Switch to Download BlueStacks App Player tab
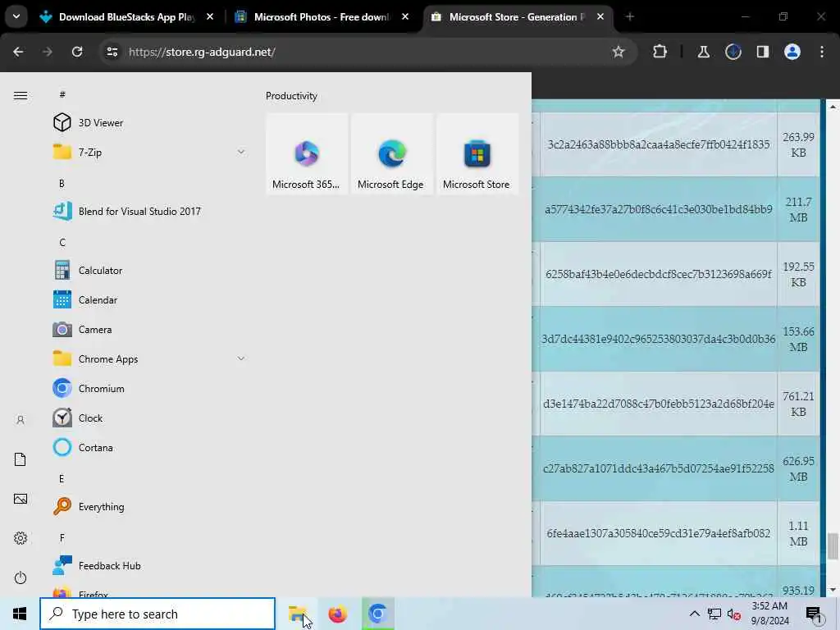Image resolution: width=840 pixels, height=630 pixels. pyautogui.click(x=126, y=17)
